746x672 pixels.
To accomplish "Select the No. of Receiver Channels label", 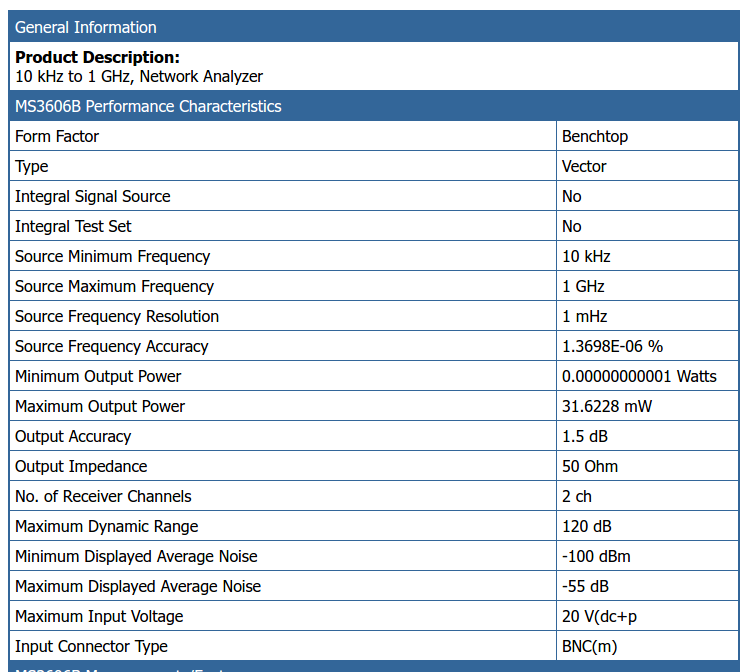I will pos(103,496).
